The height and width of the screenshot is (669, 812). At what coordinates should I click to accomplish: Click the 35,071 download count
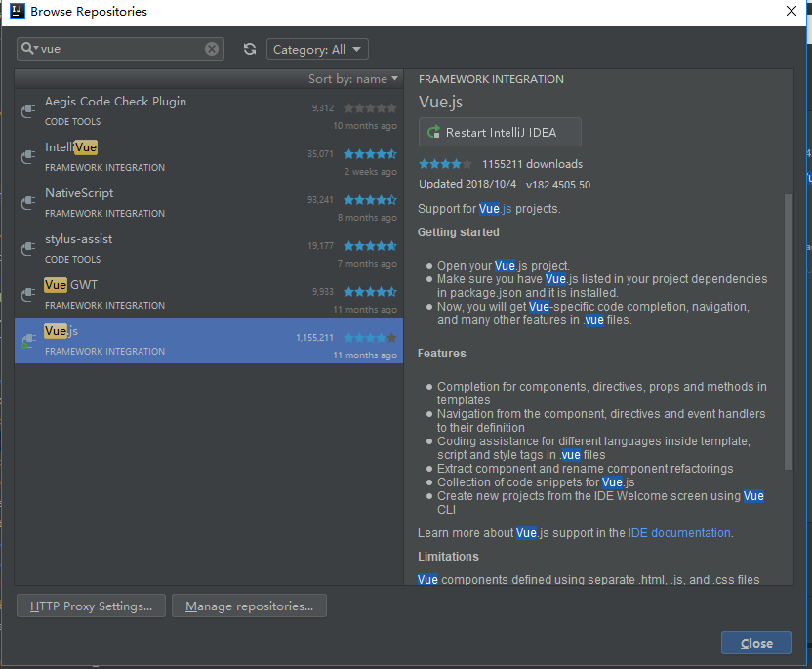click(x=320, y=154)
